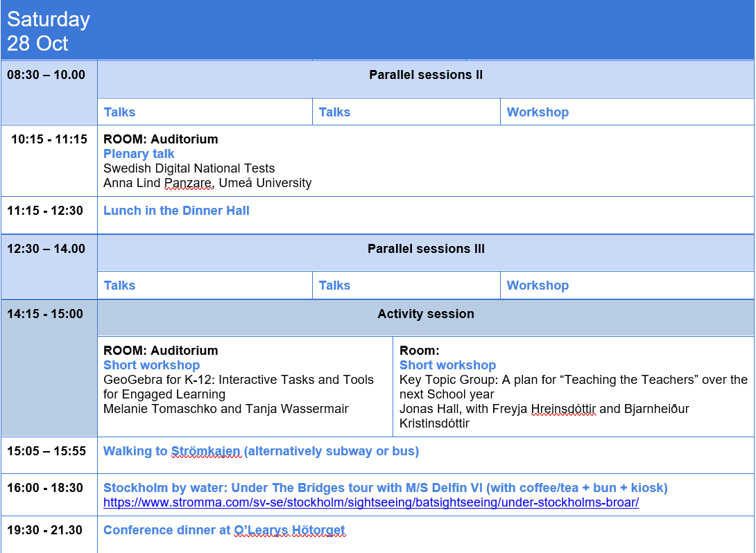756x553 pixels.
Task: Click the "14:15 - 15:00" time cell
Action: (45, 314)
